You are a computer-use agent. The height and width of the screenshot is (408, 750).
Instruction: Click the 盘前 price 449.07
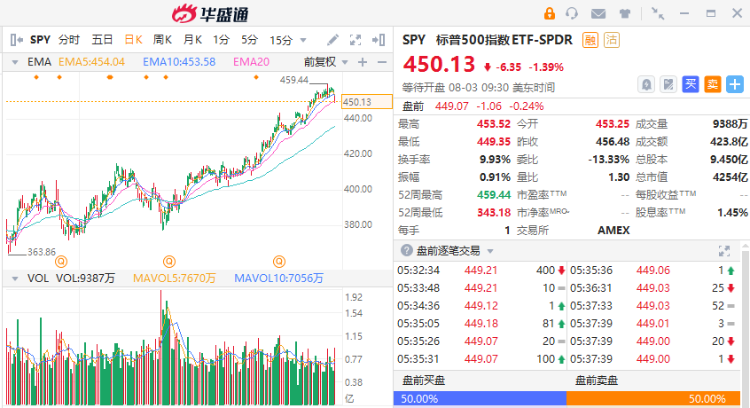click(452, 107)
